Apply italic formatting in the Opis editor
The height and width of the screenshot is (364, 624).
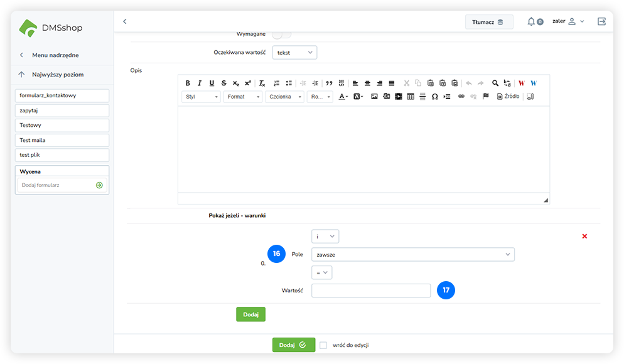pos(200,83)
